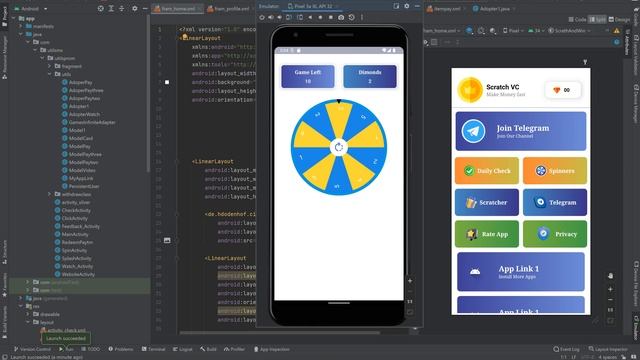
Task: Switch editor to Split view mode
Action: (x=597, y=19)
